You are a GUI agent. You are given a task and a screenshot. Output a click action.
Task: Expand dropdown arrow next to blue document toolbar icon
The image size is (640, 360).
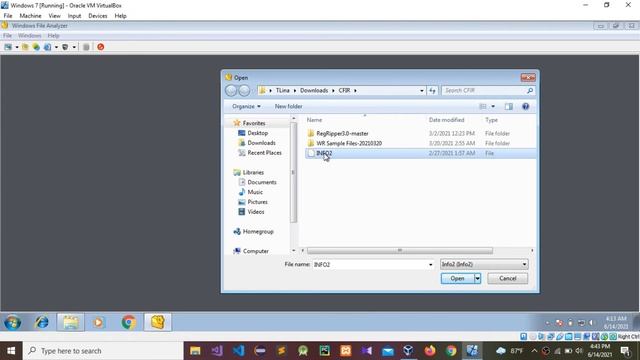tap(56, 47)
